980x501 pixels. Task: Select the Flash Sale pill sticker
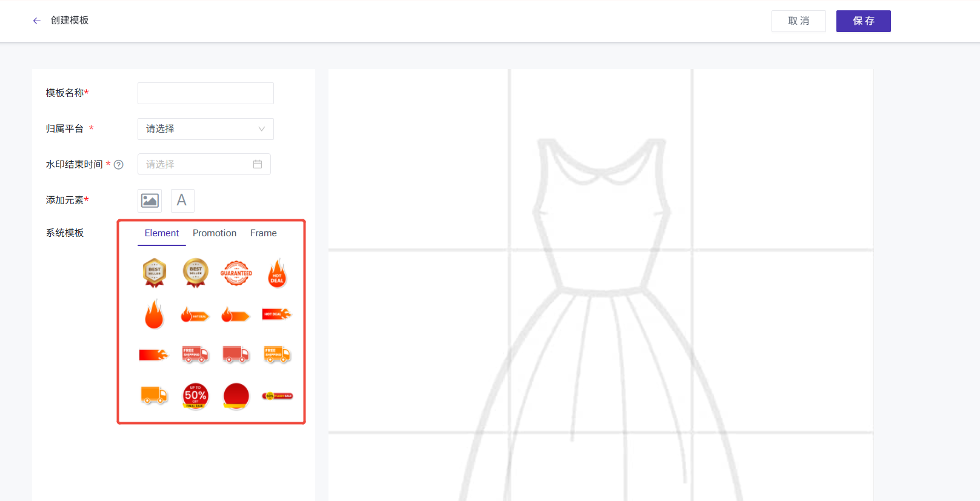[x=277, y=396]
